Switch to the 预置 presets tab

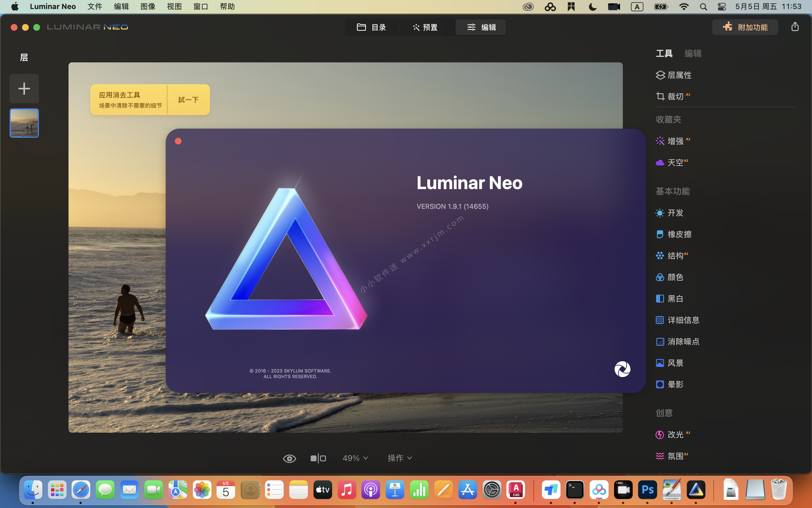tap(425, 27)
